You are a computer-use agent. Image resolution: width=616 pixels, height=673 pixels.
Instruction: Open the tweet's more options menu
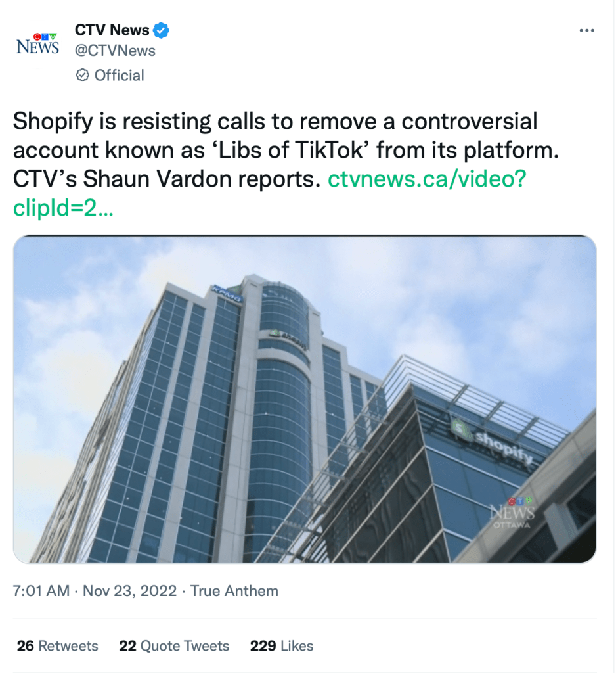pos(586,30)
